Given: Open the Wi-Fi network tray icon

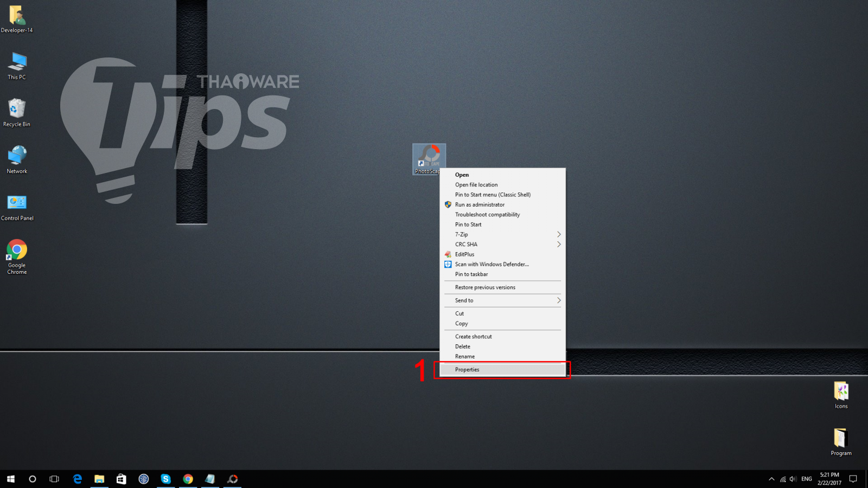Looking at the screenshot, I should click(783, 479).
